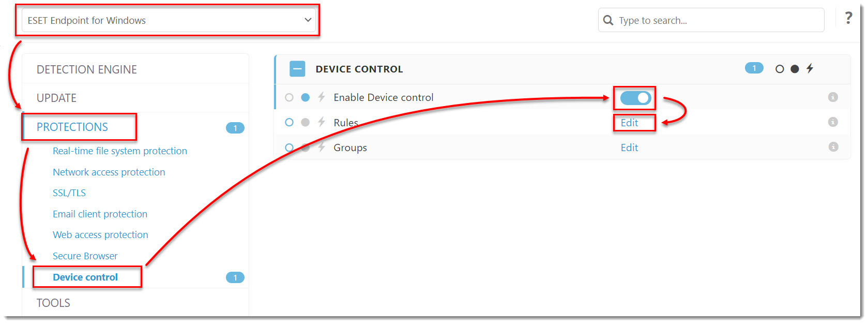Open Secure Browser settings
The height and width of the screenshot is (324, 868).
click(x=85, y=256)
